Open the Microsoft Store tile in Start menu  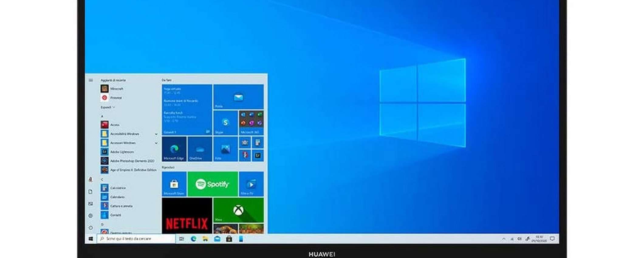(174, 184)
